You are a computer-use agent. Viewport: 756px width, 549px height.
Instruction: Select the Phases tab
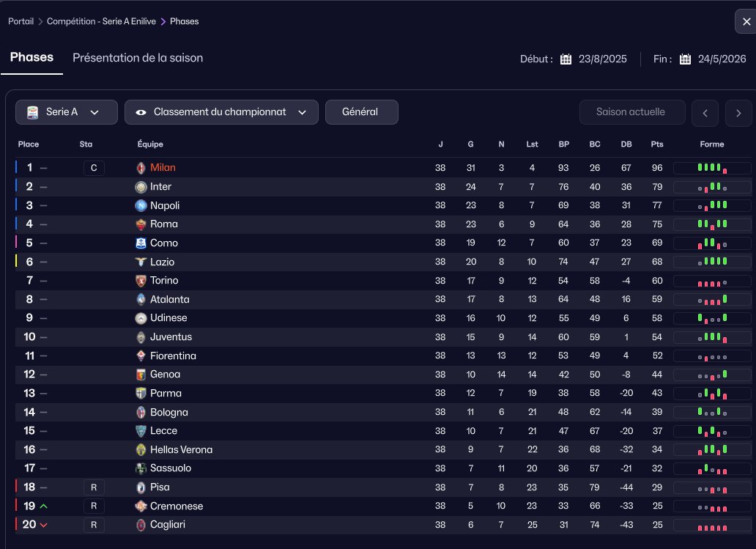click(x=31, y=57)
